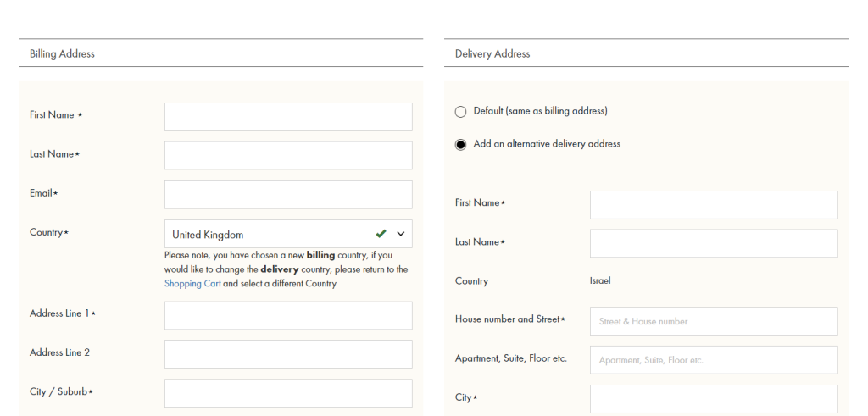This screenshot has height=416, width=868.
Task: Expand the Country dropdown chevron
Action: [x=401, y=234]
